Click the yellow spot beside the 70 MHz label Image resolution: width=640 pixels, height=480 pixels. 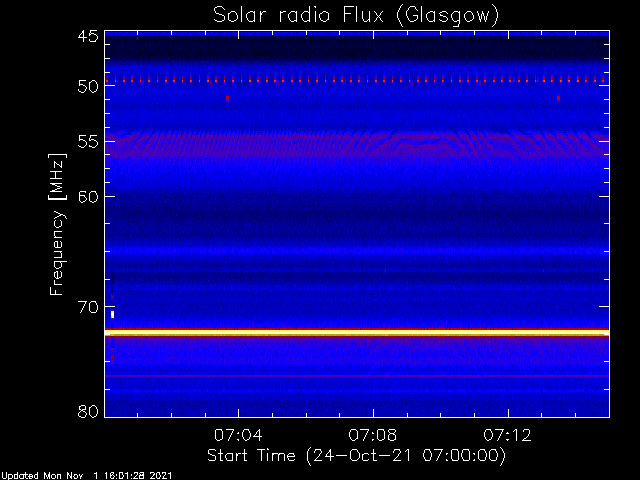pos(112,314)
